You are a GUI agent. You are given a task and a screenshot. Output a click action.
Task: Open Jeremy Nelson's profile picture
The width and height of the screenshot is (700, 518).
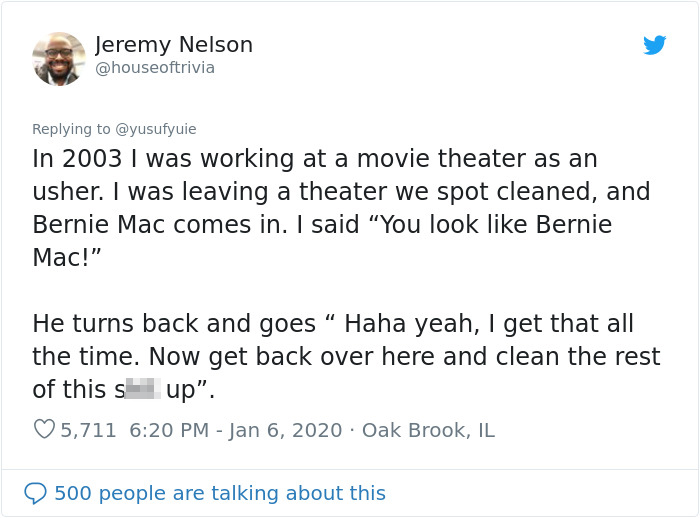[x=59, y=58]
